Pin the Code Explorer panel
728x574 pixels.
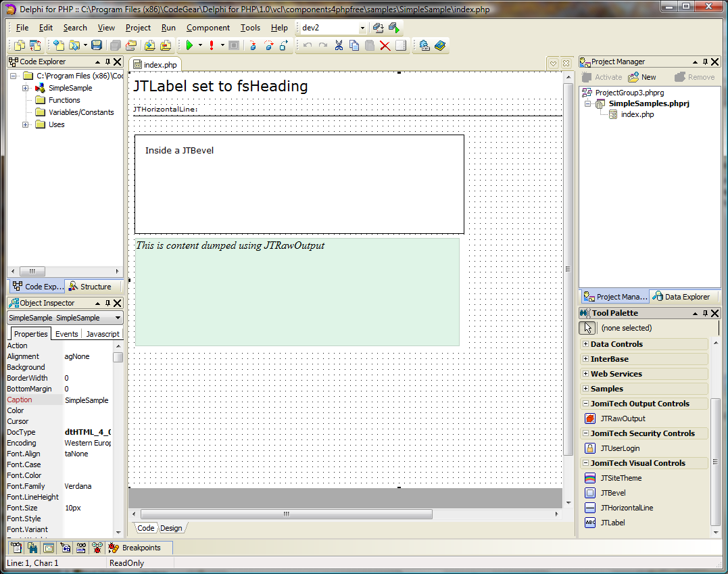click(x=107, y=62)
